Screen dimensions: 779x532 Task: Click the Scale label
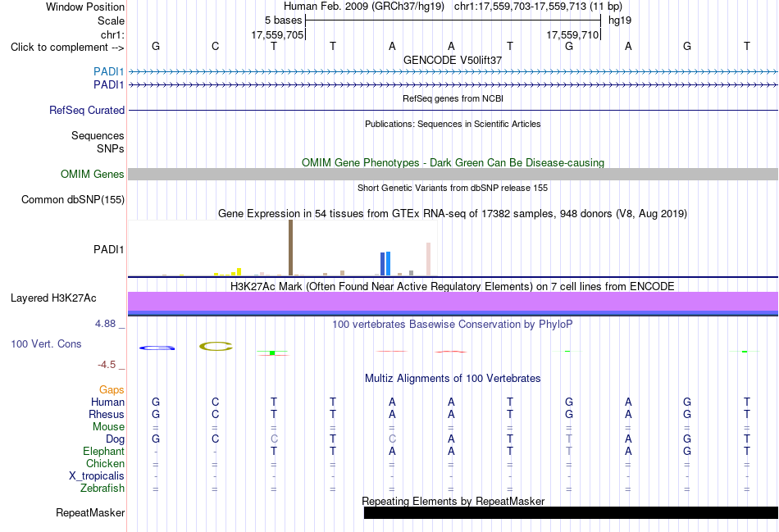(111, 20)
